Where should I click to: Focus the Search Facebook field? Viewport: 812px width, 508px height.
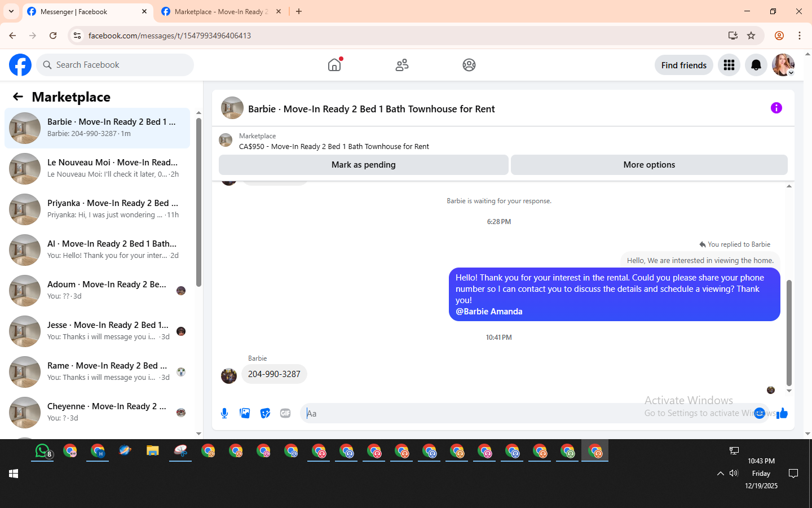click(115, 65)
